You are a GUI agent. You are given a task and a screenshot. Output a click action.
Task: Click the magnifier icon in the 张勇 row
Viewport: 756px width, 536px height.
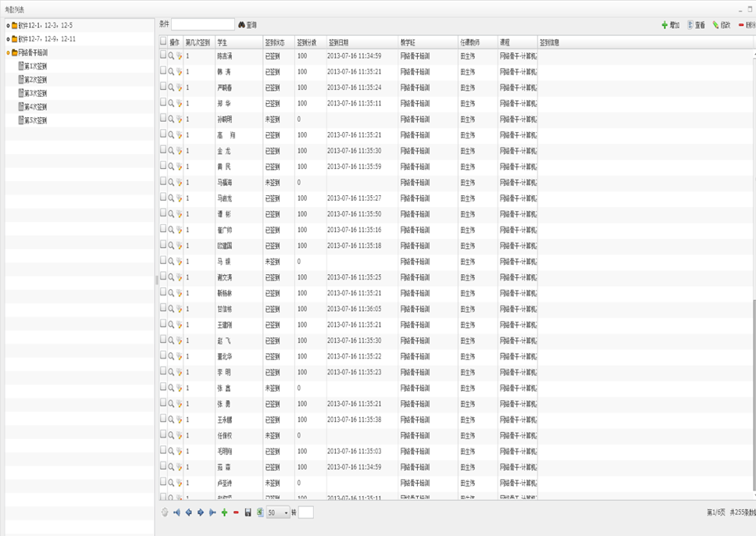tap(171, 404)
